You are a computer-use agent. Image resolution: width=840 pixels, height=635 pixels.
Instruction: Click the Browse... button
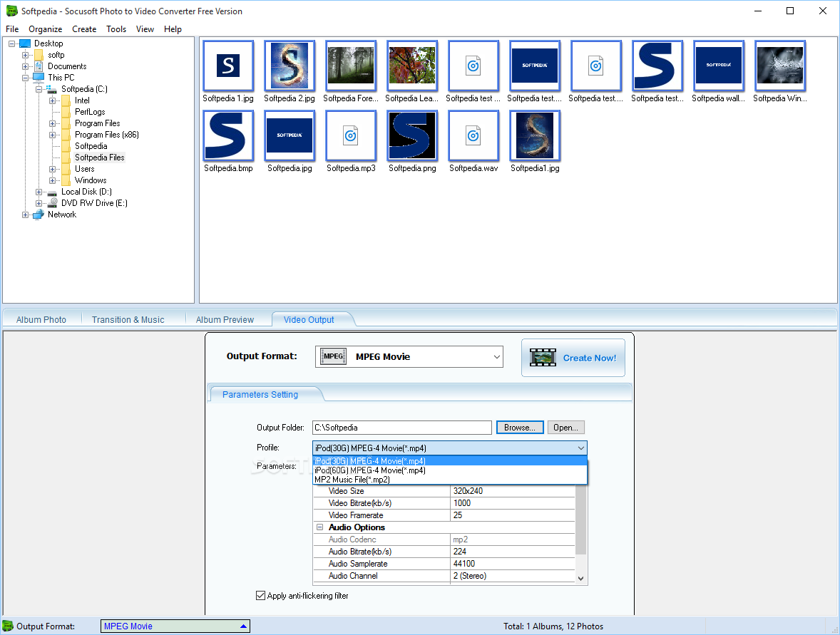point(520,428)
